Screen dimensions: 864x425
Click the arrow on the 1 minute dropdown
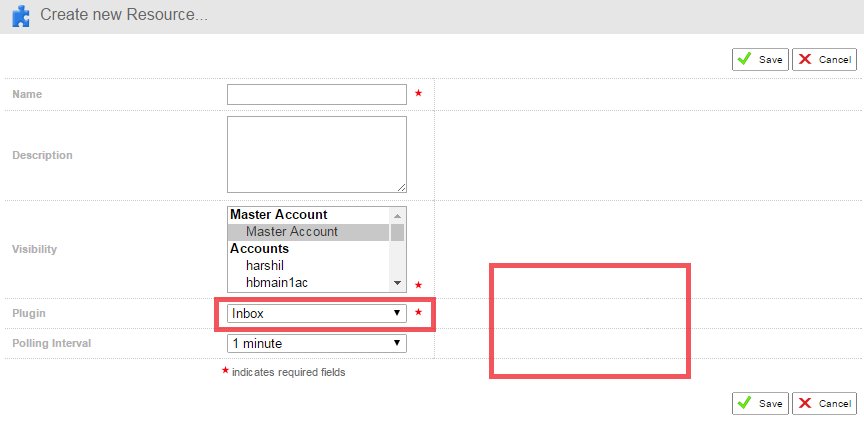(397, 343)
